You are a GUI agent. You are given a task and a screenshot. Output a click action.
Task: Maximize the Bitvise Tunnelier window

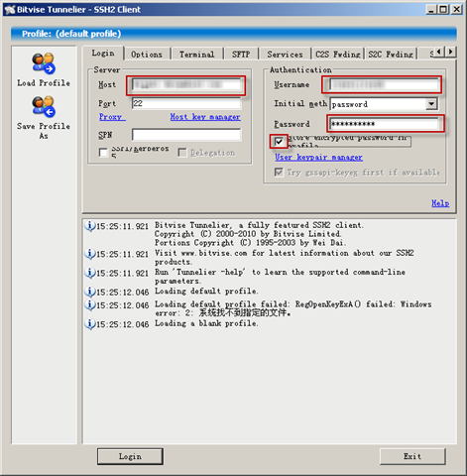tap(443, 9)
